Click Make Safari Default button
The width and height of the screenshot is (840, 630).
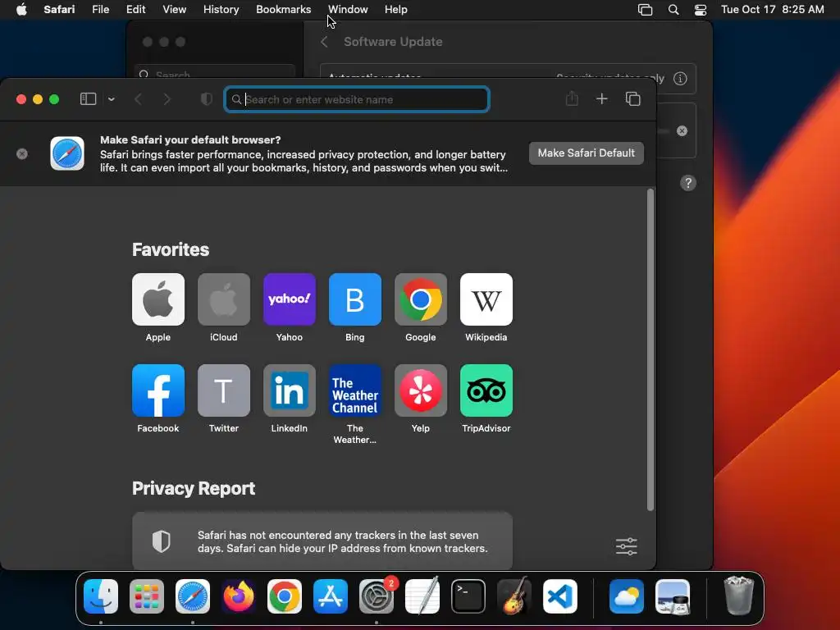tap(586, 153)
